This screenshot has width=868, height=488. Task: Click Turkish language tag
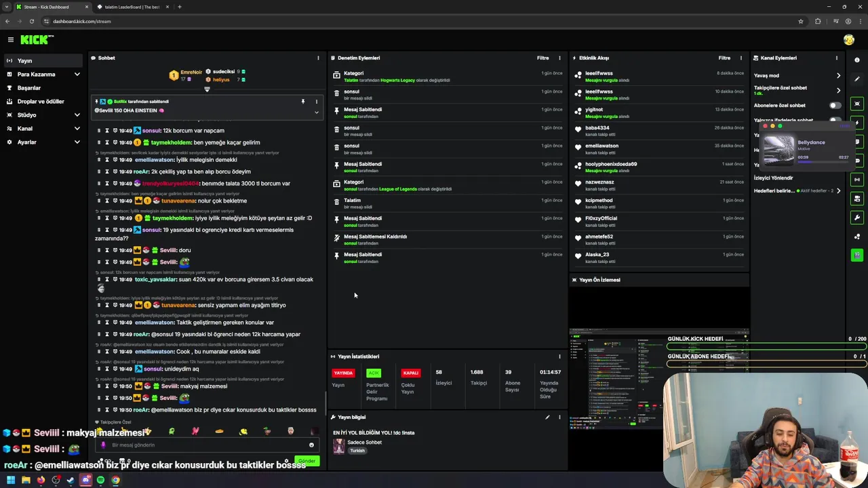[357, 451]
